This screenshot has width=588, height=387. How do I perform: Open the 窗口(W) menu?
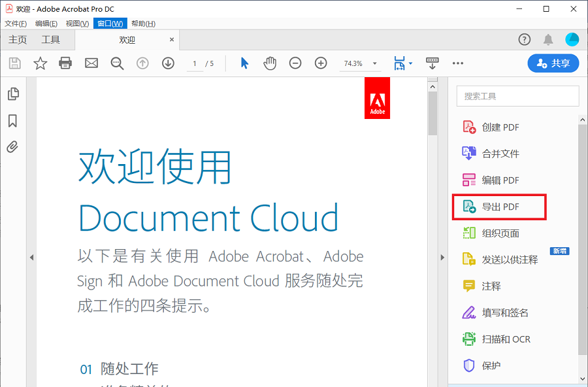tap(109, 24)
